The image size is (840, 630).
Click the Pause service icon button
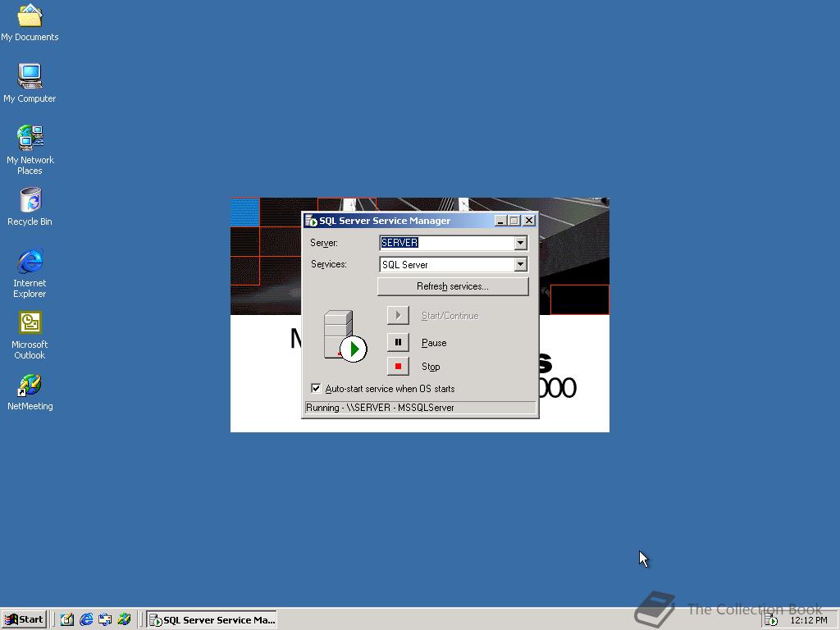click(398, 342)
